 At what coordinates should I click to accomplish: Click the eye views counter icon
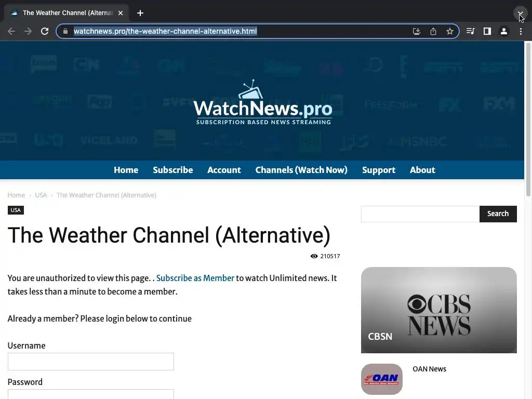point(314,256)
